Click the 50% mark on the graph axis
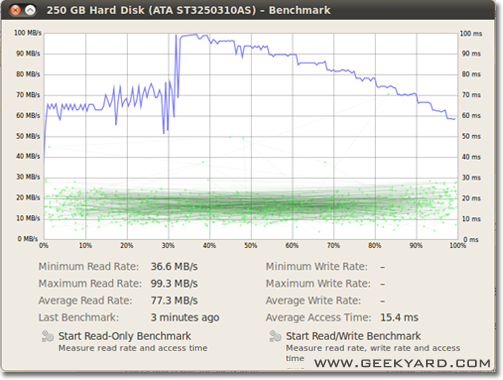This screenshot has width=503, height=380. (251, 246)
